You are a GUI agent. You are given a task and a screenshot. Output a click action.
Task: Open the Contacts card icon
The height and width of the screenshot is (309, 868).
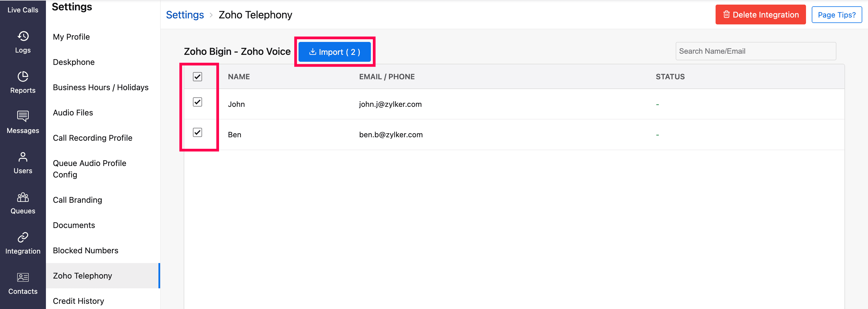coord(23,277)
